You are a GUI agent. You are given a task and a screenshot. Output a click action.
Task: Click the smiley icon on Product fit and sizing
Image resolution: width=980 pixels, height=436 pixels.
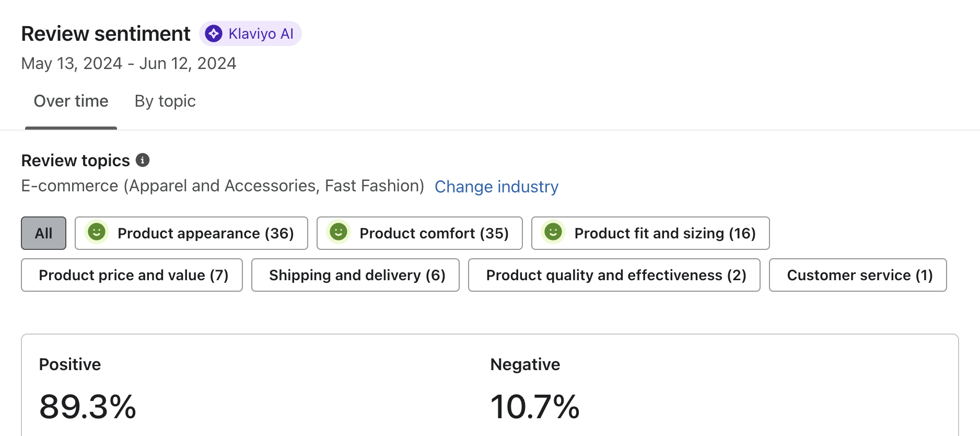(x=554, y=233)
